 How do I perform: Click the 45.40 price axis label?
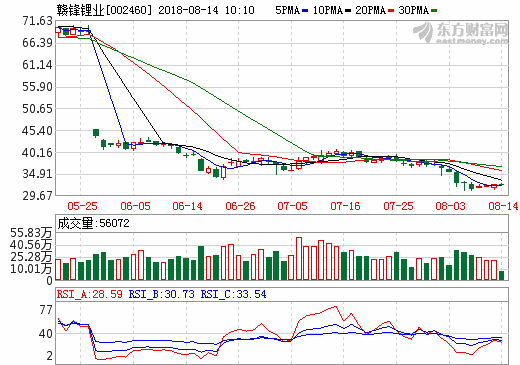(37, 131)
